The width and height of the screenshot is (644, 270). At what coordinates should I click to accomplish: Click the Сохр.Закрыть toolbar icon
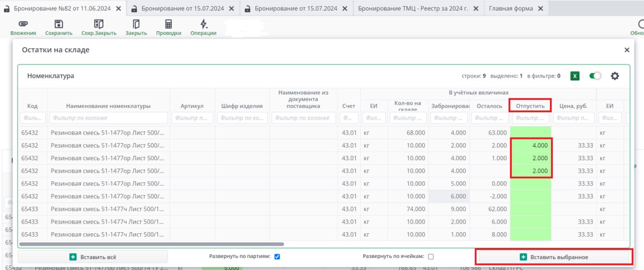[99, 24]
